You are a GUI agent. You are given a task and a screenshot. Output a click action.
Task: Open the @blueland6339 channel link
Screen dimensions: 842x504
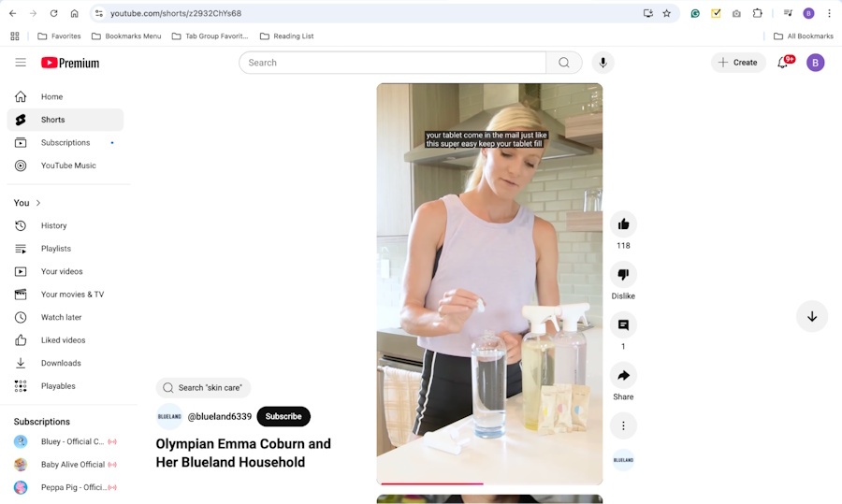point(219,417)
